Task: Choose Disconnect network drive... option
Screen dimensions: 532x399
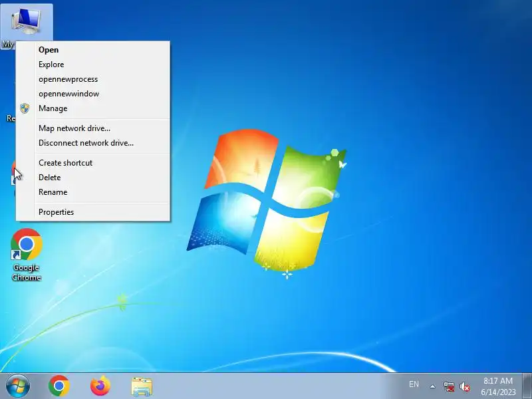Action: (x=93, y=143)
